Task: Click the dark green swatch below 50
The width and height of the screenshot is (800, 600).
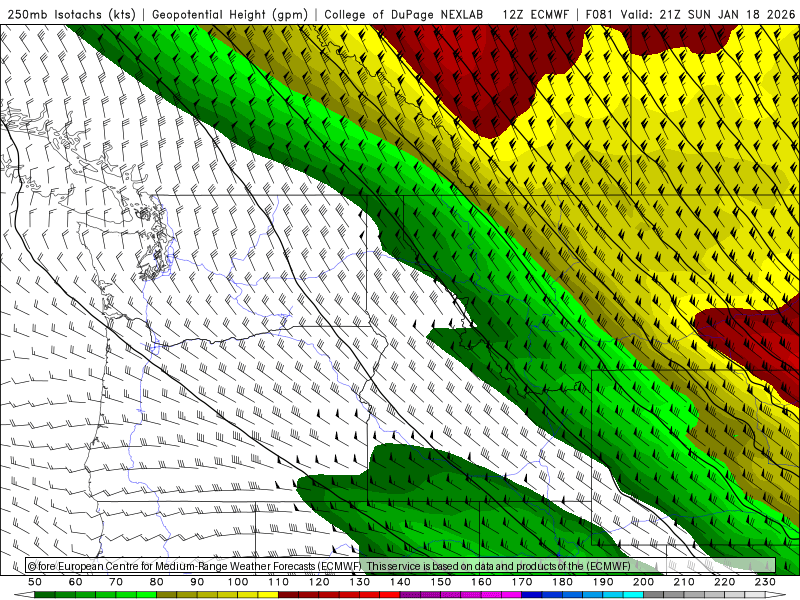Action: point(45,595)
